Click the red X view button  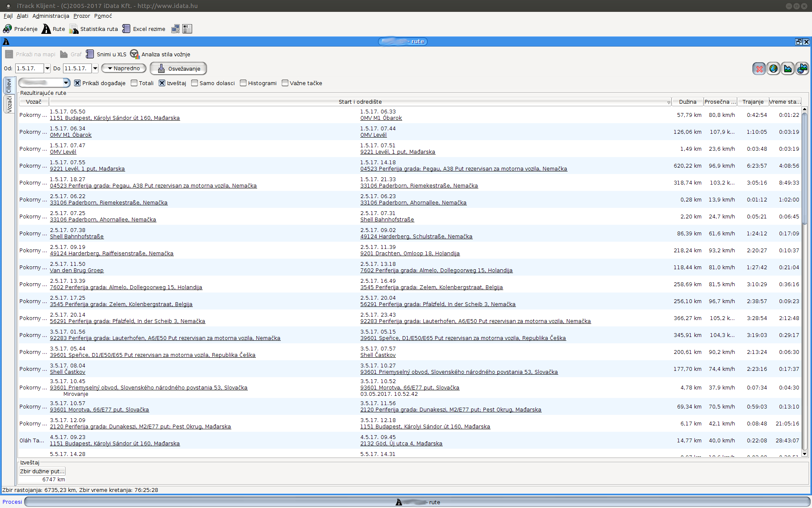pos(759,69)
